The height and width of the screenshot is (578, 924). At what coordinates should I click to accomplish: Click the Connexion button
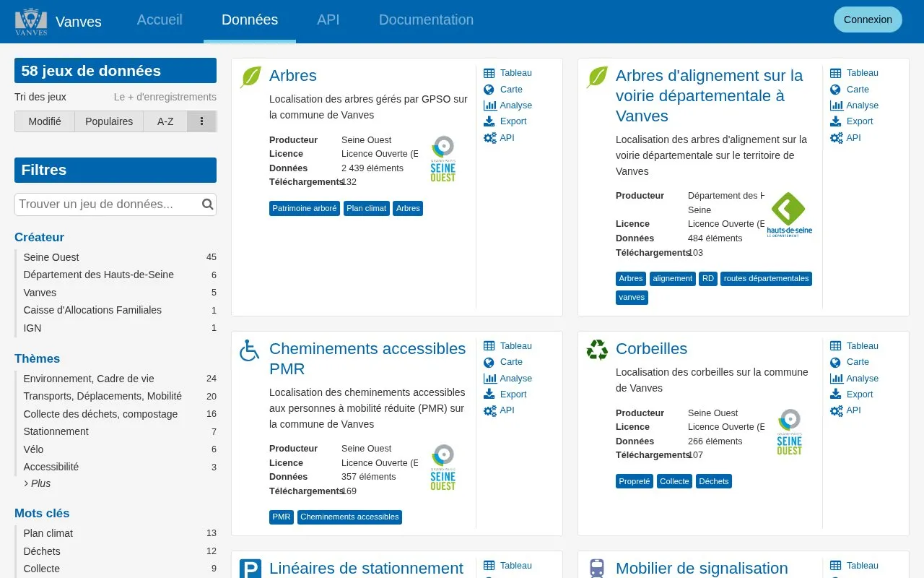[868, 20]
